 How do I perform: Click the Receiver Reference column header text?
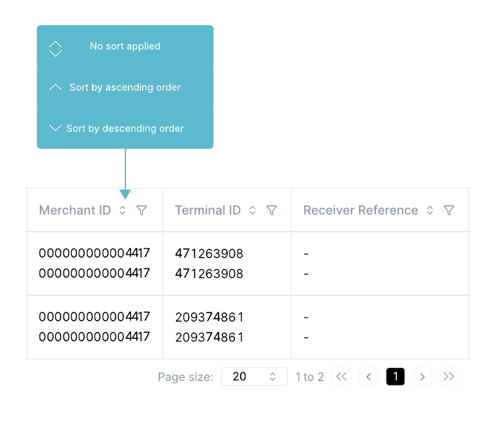360,210
